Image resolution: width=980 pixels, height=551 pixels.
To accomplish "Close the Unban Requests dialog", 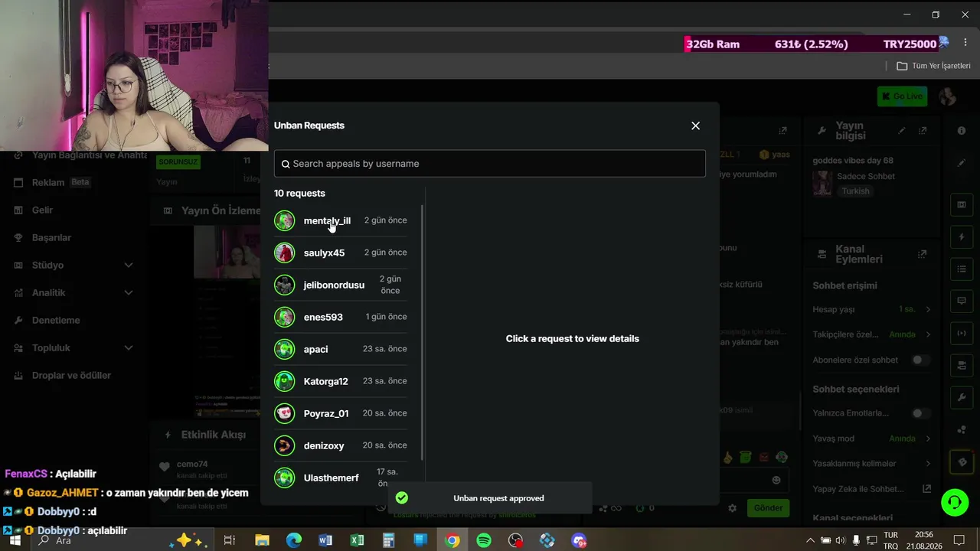I will coord(695,126).
